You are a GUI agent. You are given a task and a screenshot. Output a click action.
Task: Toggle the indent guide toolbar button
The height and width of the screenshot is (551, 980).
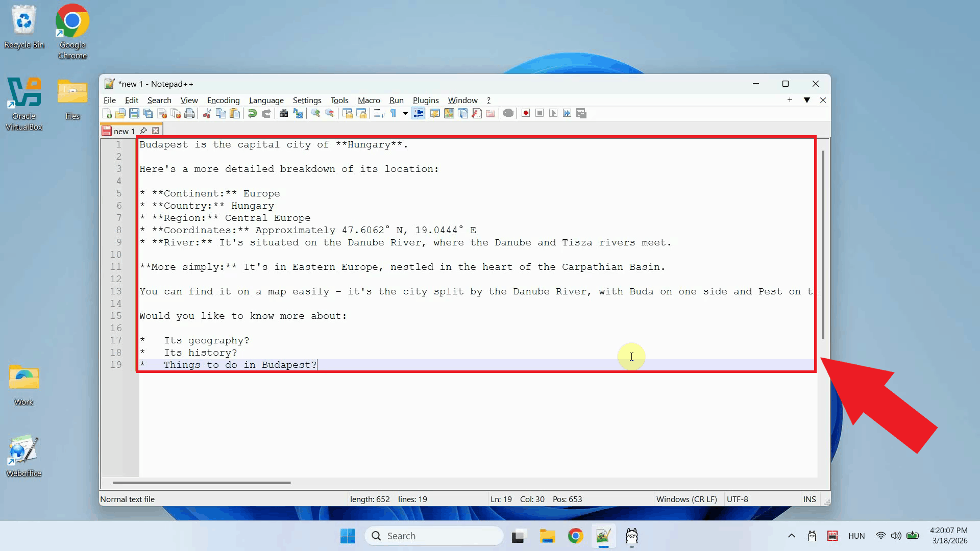(418, 113)
